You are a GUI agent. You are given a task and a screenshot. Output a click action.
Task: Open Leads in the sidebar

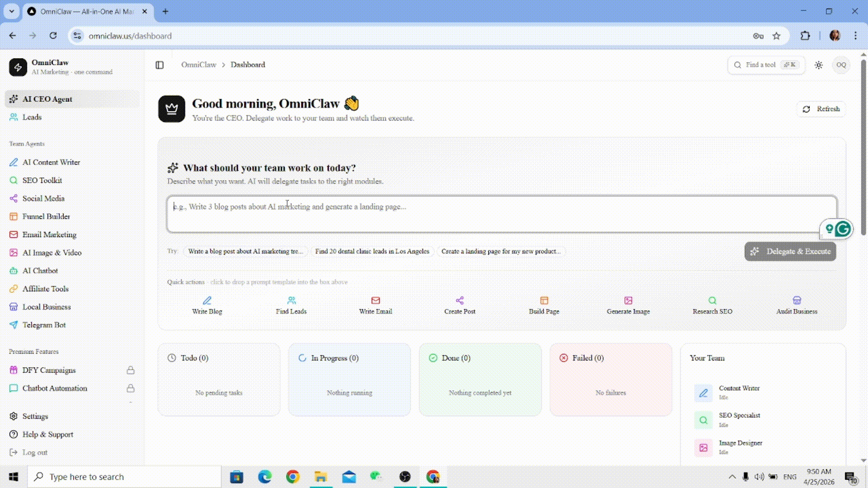coord(72,117)
